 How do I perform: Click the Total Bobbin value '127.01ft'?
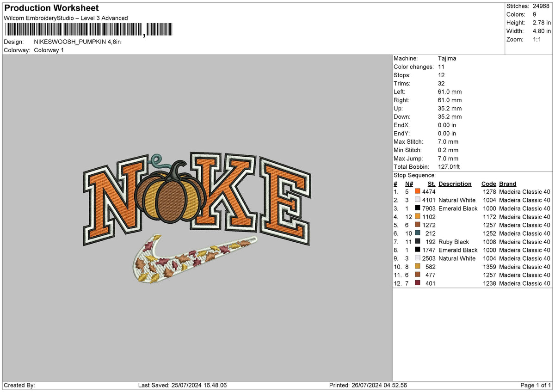(449, 167)
